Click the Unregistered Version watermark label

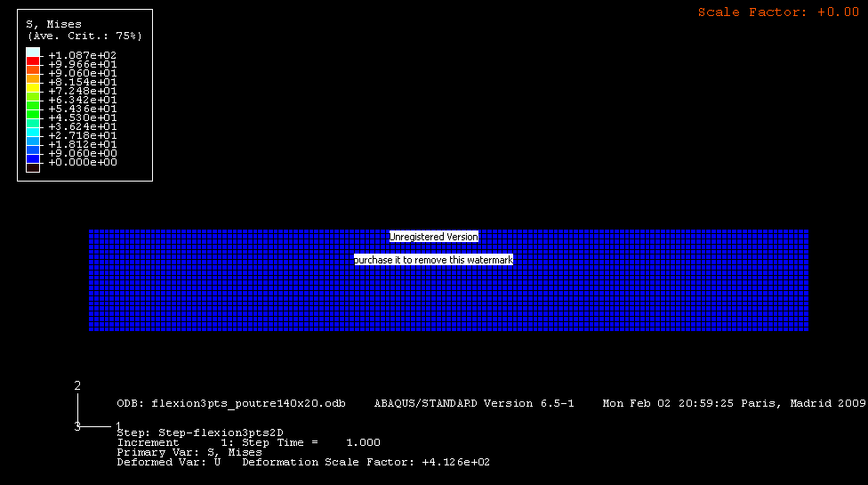pos(433,237)
